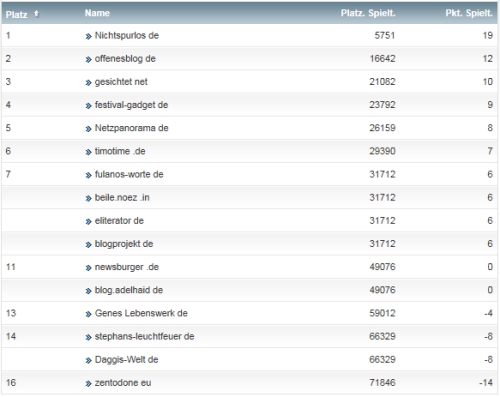Viewport: 500px width, 397px height.
Task: Click double-arrow icon beside gesichtet net
Action: 88,83
